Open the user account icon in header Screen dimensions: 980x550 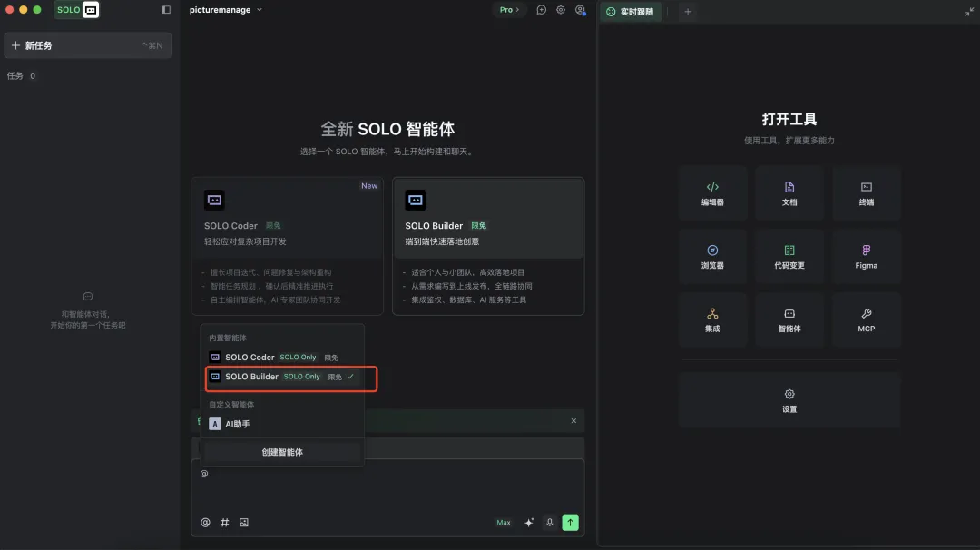(580, 10)
